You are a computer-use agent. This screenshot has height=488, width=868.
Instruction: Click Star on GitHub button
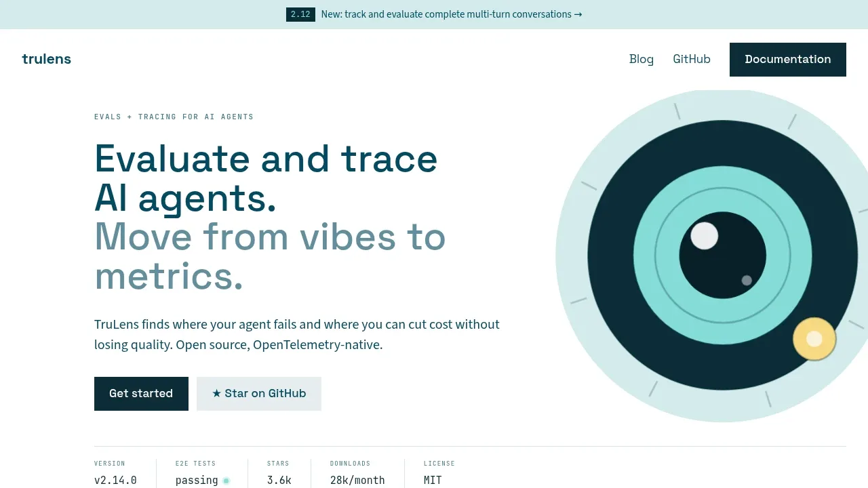(259, 394)
